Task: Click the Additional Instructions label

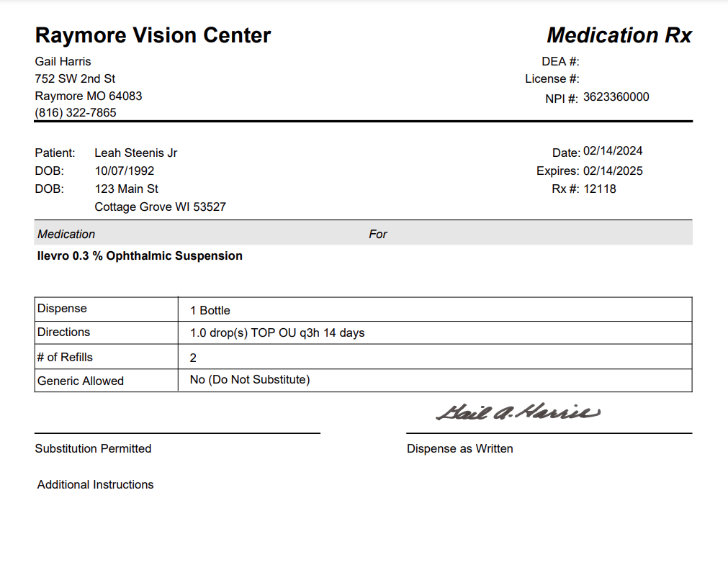Action: pyautogui.click(x=95, y=484)
